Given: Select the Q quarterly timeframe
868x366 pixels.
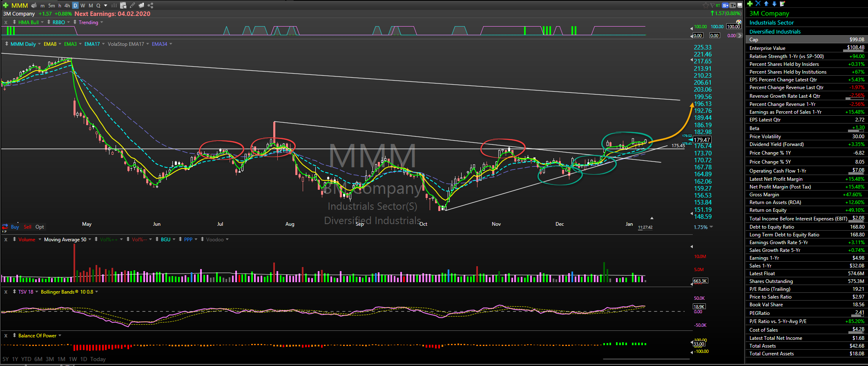Looking at the screenshot, I should [x=98, y=6].
